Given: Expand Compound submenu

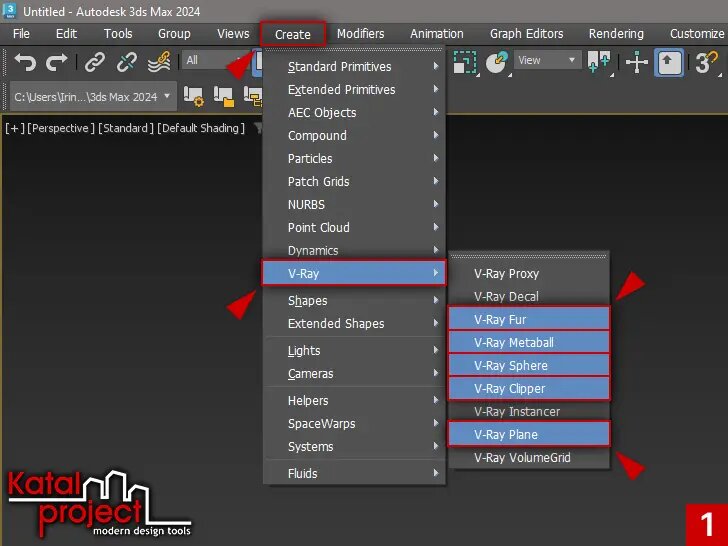Looking at the screenshot, I should (x=354, y=136).
